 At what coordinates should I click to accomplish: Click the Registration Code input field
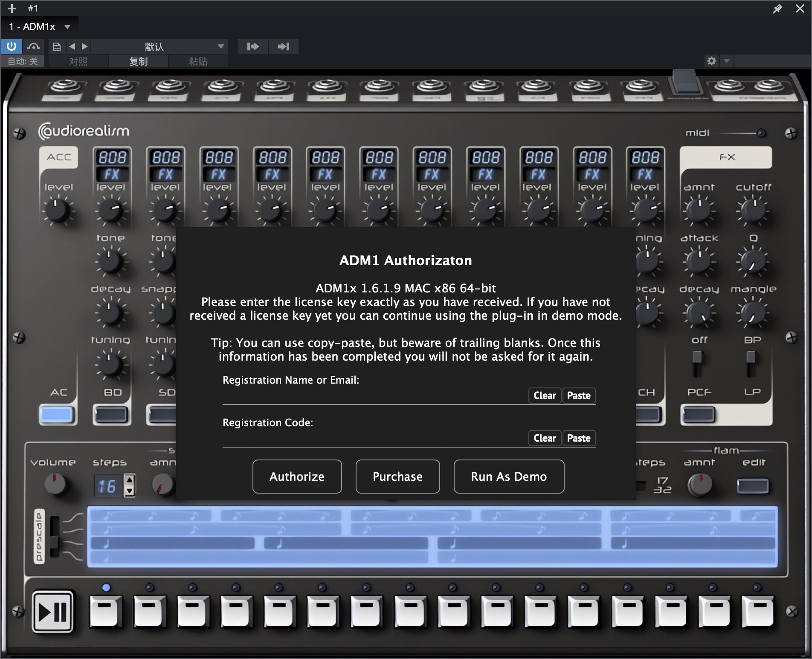tap(374, 439)
